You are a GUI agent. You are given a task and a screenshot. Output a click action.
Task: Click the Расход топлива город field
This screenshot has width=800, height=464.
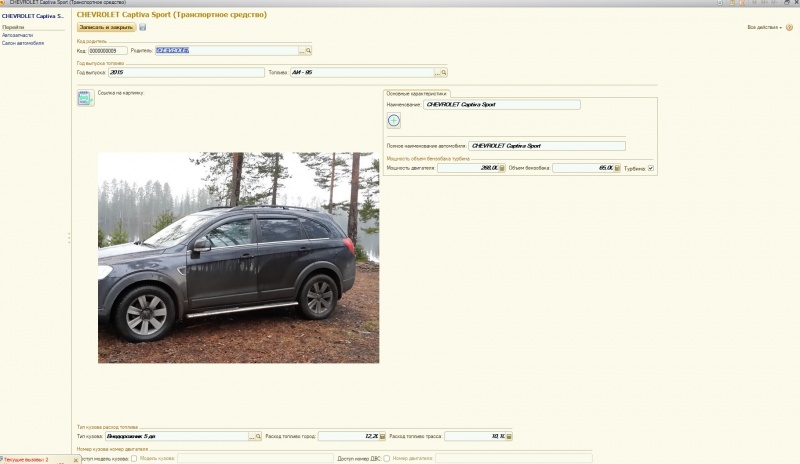pyautogui.click(x=348, y=436)
